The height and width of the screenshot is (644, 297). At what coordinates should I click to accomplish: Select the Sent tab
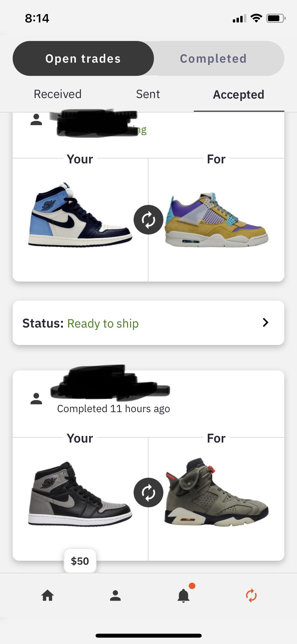pyautogui.click(x=148, y=94)
